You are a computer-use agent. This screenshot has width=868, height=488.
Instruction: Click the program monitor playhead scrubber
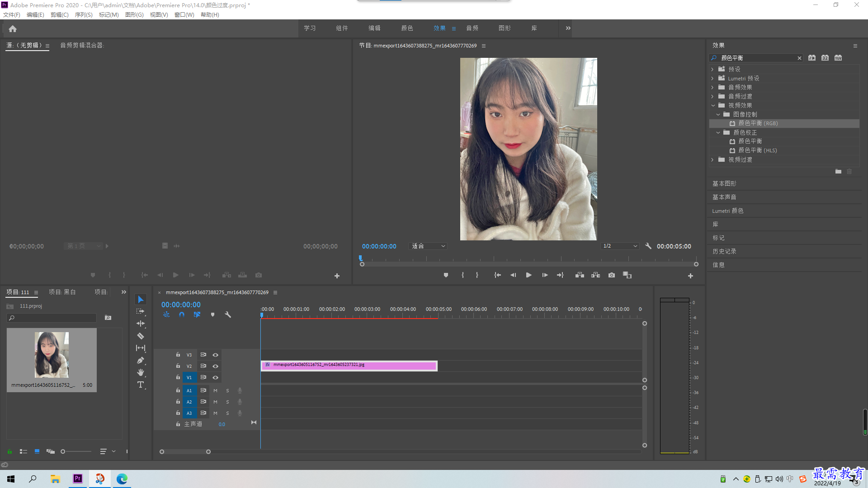(x=360, y=258)
